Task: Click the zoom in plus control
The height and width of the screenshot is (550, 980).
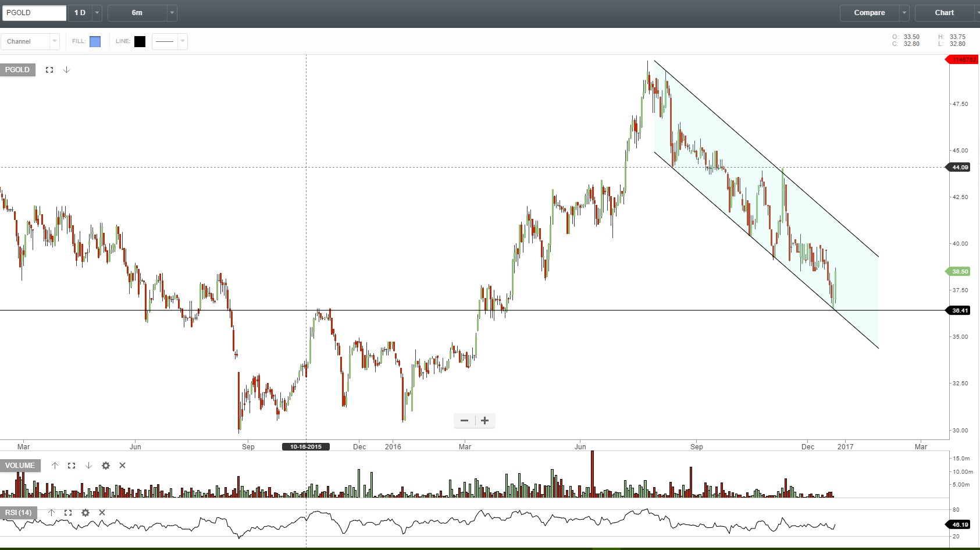Action: [484, 420]
